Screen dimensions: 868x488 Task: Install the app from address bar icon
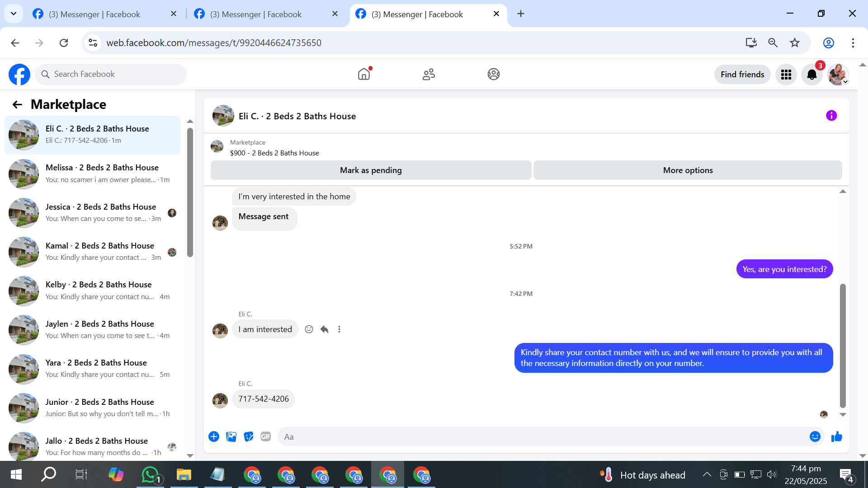click(751, 43)
